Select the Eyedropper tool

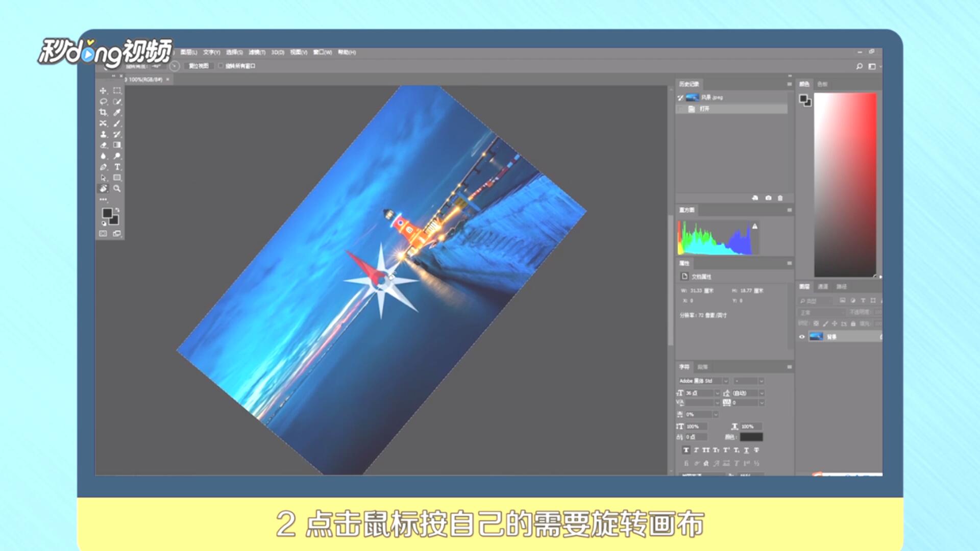(117, 112)
